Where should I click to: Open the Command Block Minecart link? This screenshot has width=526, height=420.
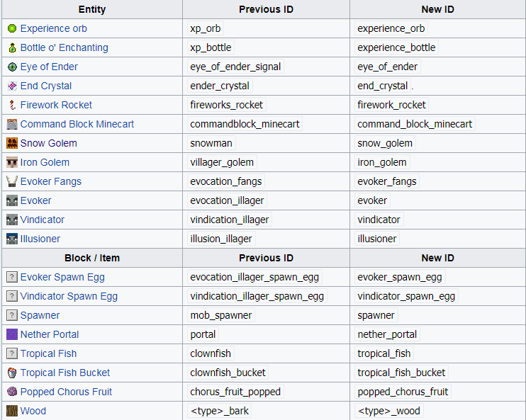click(x=77, y=124)
